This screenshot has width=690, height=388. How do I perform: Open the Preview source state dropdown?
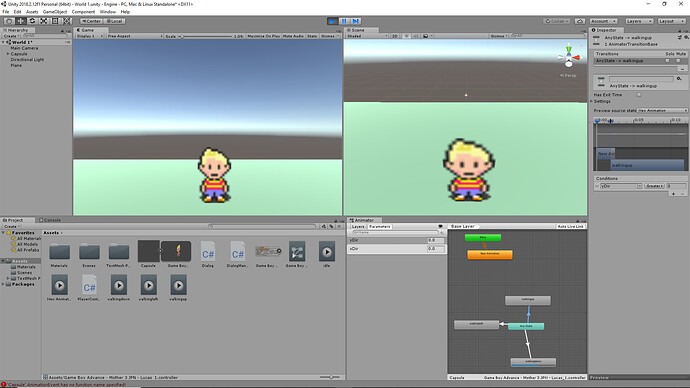[x=662, y=110]
